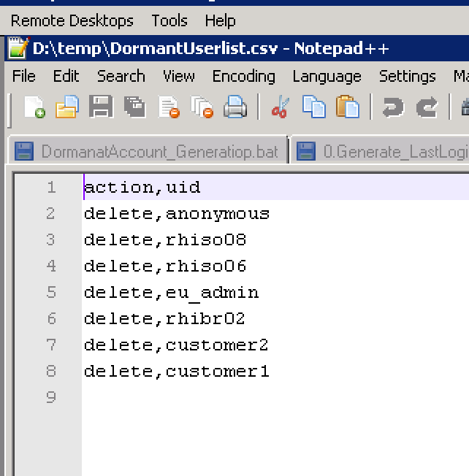The height and width of the screenshot is (476, 469).
Task: Open the View menu
Action: (x=178, y=76)
